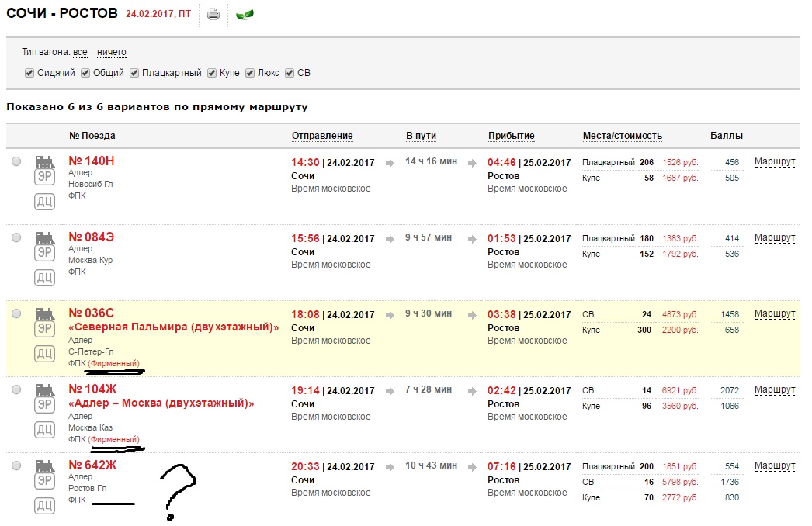Click 'ничего' to deselect all wagon types

[111, 52]
